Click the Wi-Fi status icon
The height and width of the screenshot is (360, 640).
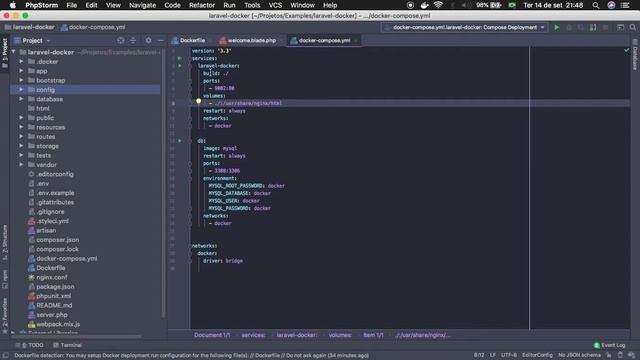pyautogui.click(x=438, y=5)
